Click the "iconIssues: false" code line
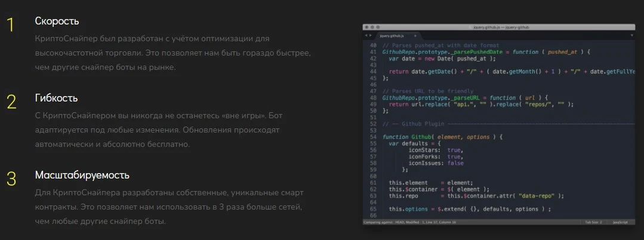644x240 pixels. (x=436, y=163)
